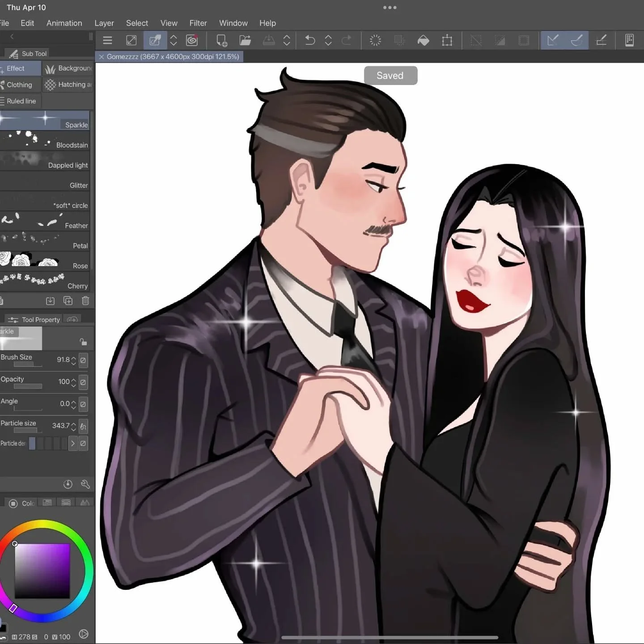Open Sub Tool Detail using the wrench icon
Image resolution: width=644 pixels, height=644 pixels.
coord(85,484)
